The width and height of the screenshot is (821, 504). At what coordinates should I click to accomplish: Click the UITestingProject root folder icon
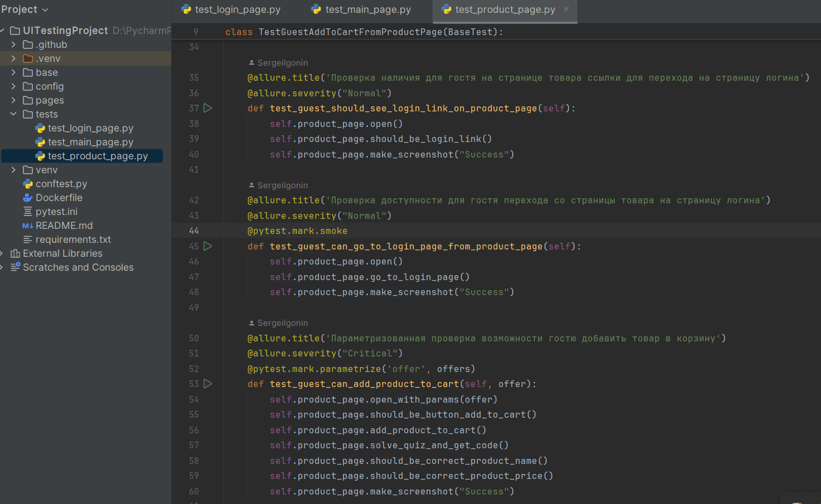[16, 31]
